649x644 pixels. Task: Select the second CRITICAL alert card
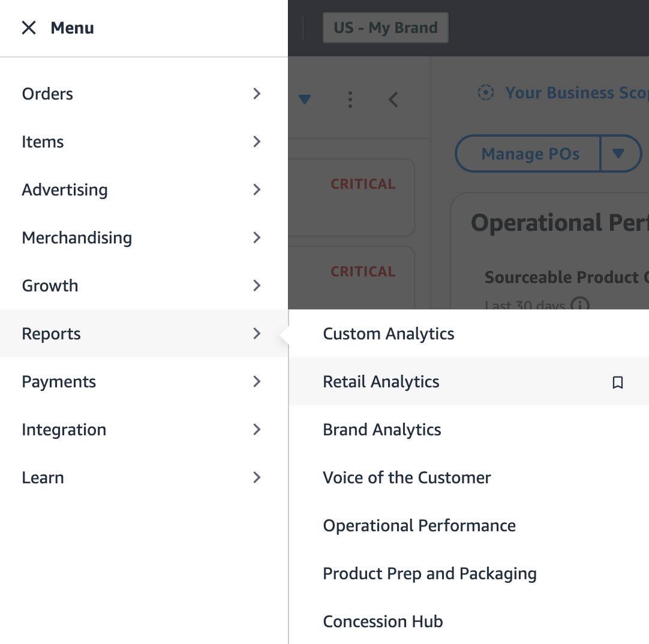(351, 278)
